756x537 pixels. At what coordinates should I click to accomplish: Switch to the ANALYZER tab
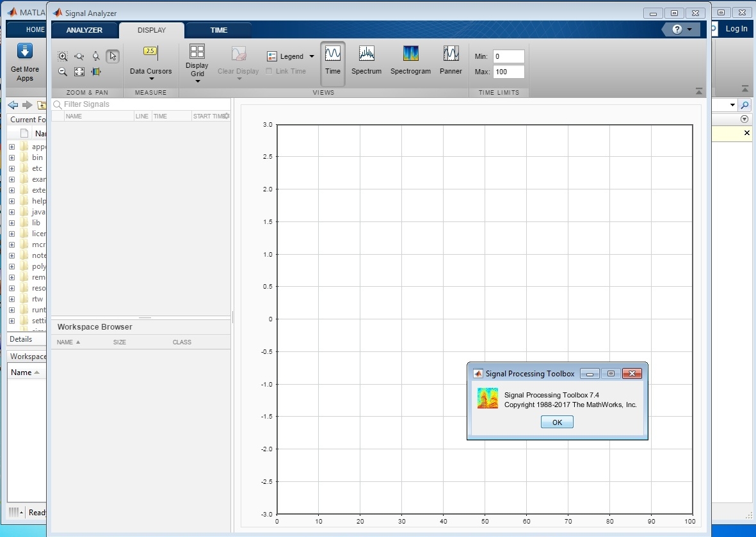pyautogui.click(x=84, y=30)
